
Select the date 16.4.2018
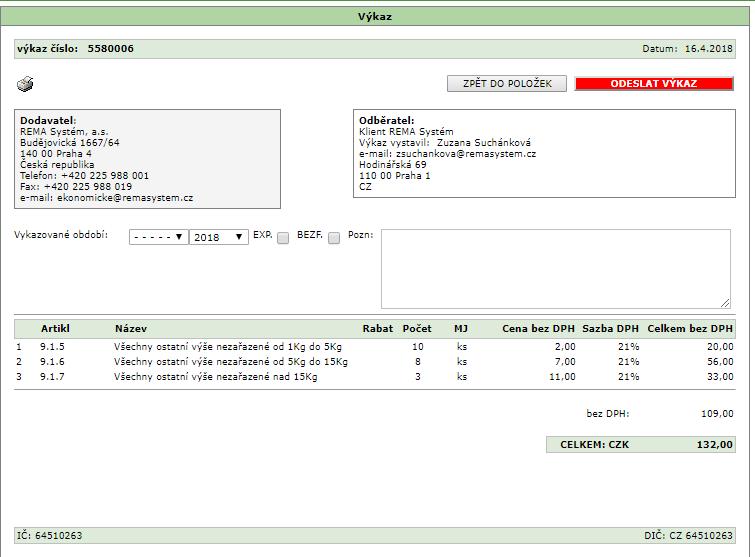tap(709, 49)
